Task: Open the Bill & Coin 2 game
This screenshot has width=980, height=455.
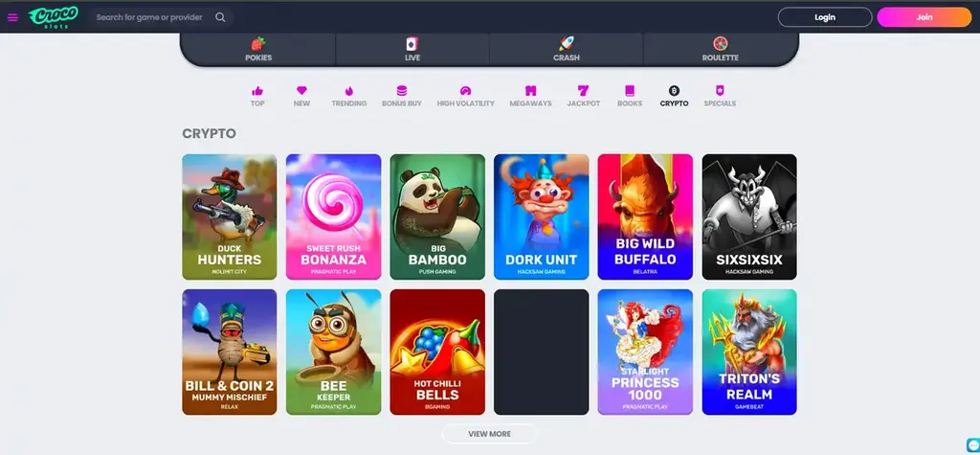Action: pos(230,352)
